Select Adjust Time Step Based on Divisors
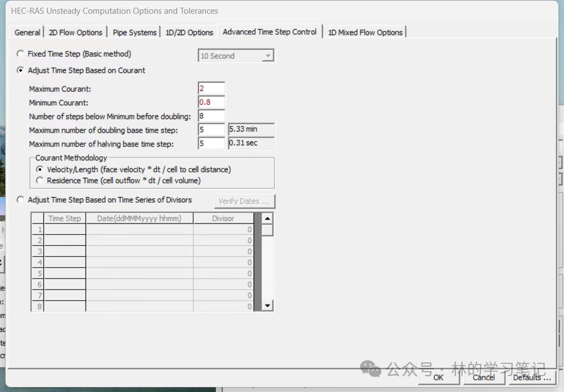Image resolution: width=564 pixels, height=392 pixels. (21, 200)
